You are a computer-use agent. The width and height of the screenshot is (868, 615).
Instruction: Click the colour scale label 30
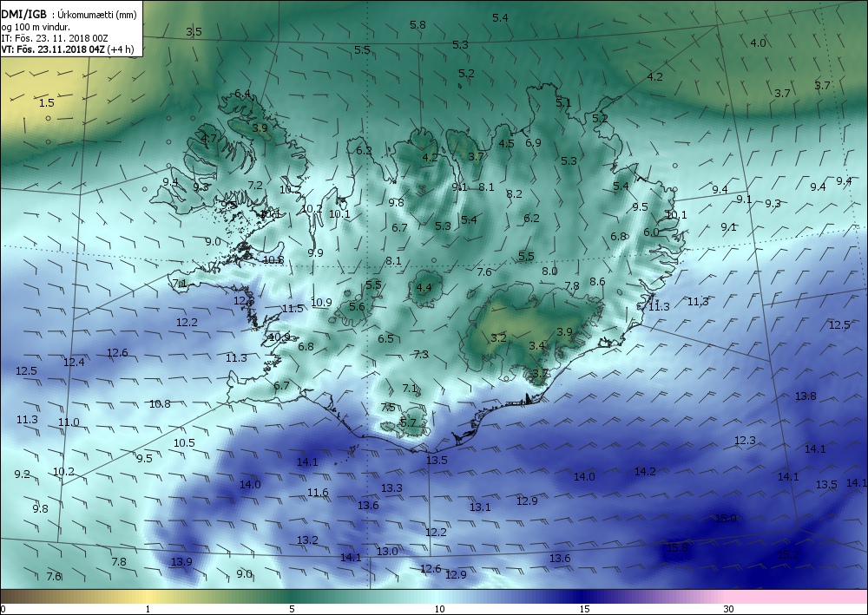(728, 609)
